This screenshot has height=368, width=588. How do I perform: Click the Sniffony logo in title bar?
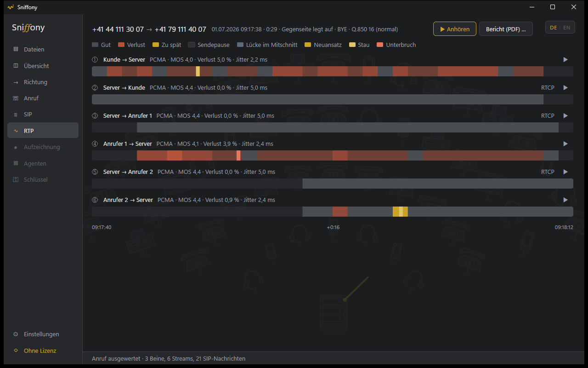(x=11, y=7)
